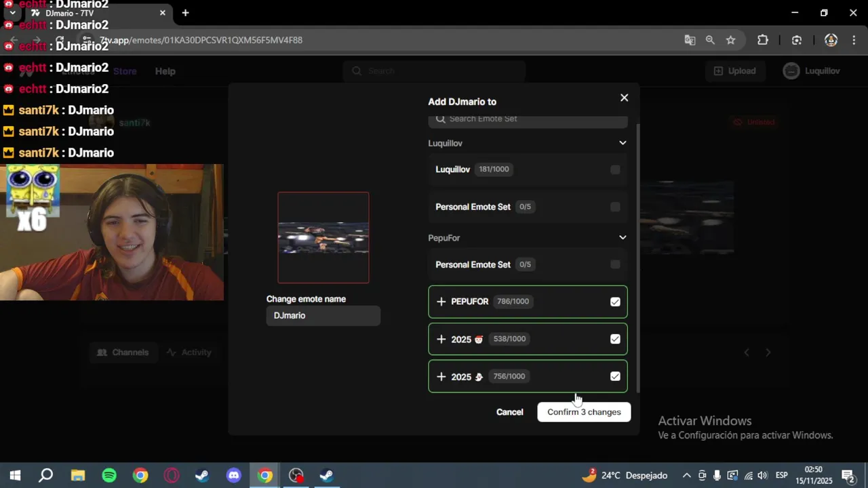Click the microphone tray icon
Screen dimensions: 868x488
coord(717,475)
